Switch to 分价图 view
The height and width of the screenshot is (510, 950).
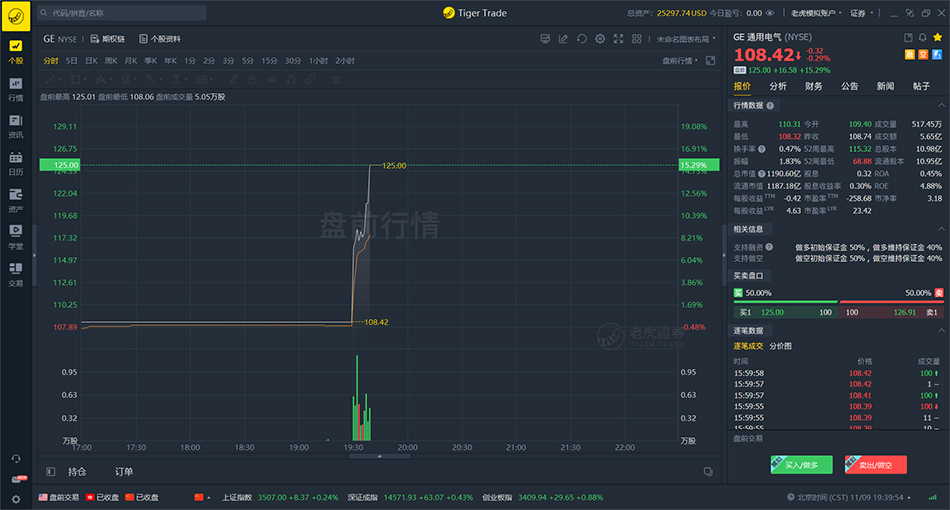[780, 346]
